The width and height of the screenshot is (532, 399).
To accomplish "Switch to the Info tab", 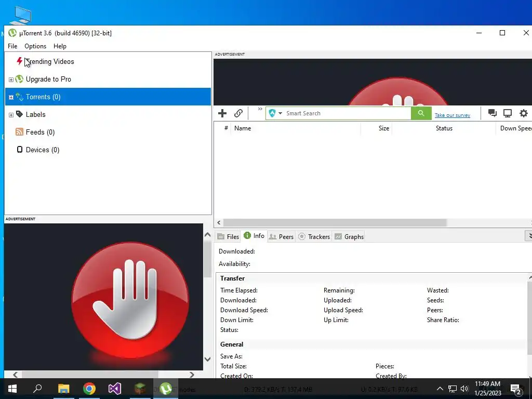I will 254,236.
